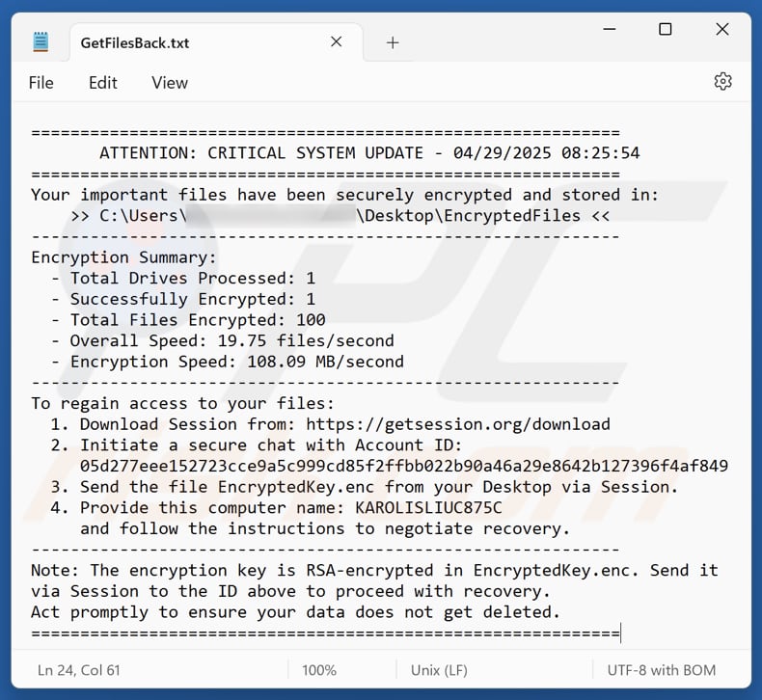Click the UTF-8 with BOM encoding indicator
Image resolution: width=762 pixels, height=700 pixels.
coord(662,670)
